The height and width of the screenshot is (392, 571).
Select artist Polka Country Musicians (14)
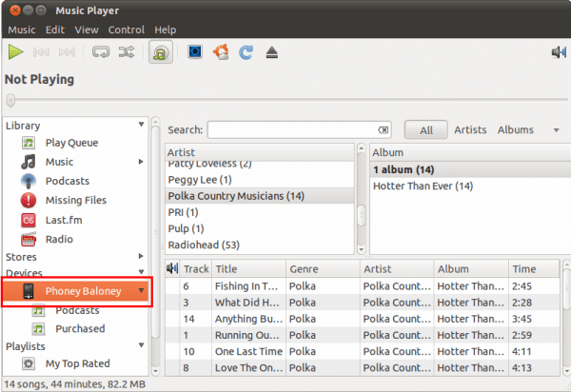[x=259, y=196]
